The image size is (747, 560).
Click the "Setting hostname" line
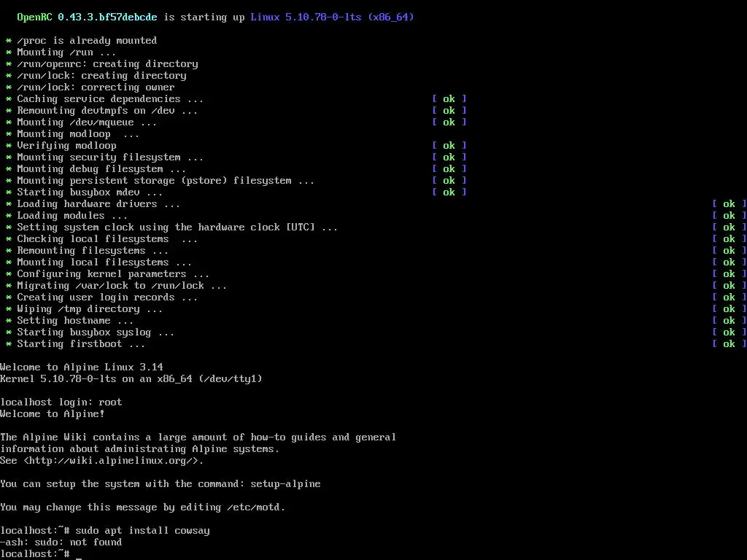point(75,321)
